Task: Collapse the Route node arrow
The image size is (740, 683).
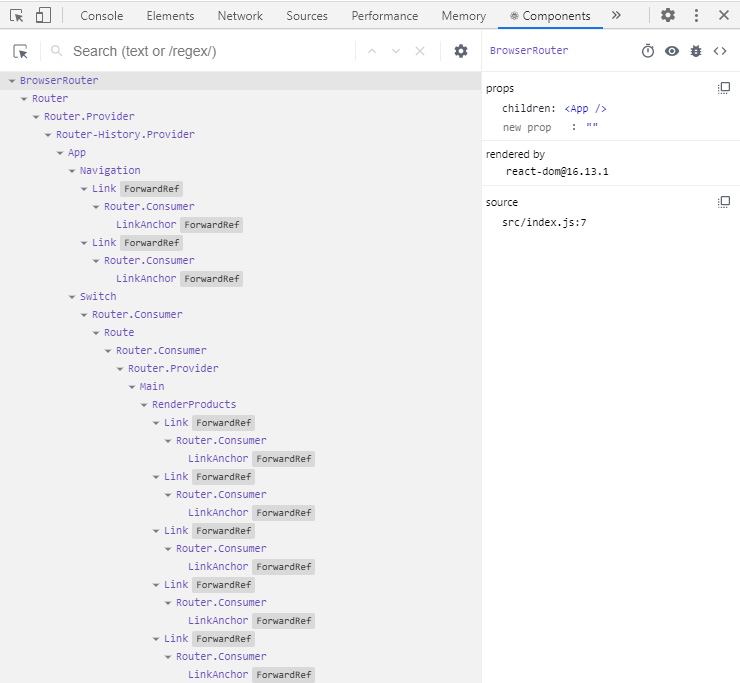Action: point(96,333)
